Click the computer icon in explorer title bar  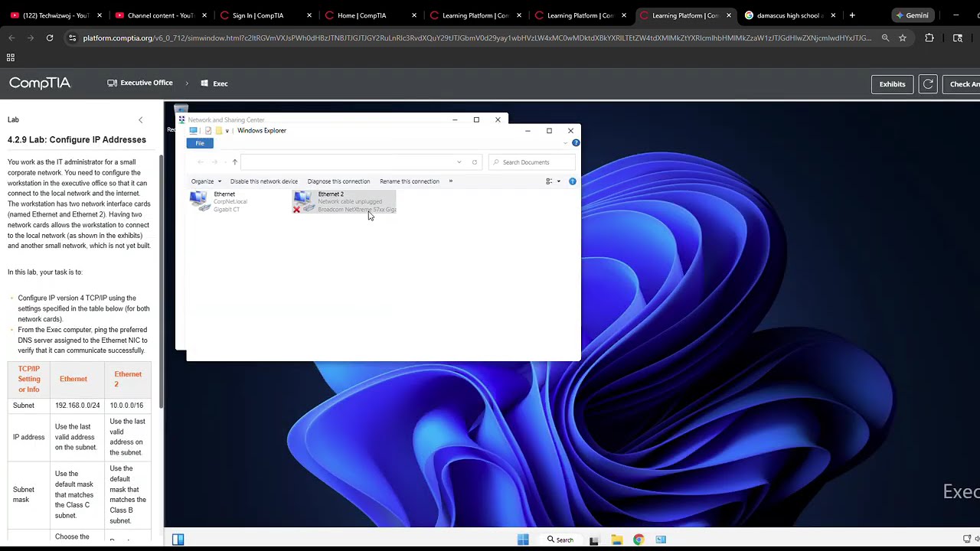click(194, 131)
